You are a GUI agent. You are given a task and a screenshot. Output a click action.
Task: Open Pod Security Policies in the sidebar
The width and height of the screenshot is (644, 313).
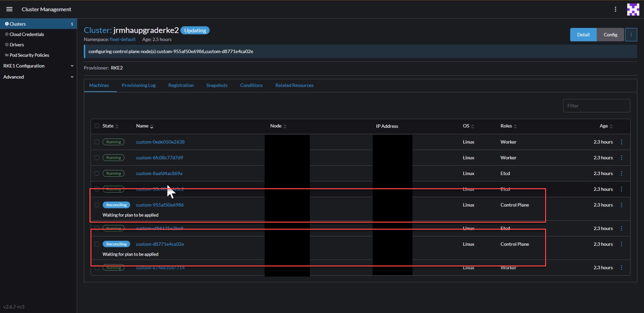pyautogui.click(x=30, y=55)
